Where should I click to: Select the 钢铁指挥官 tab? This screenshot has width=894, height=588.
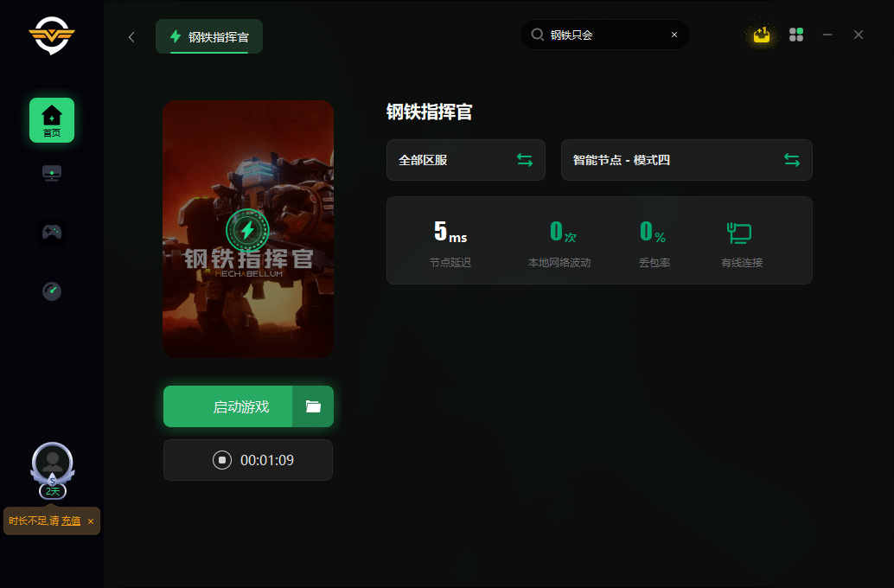(209, 36)
